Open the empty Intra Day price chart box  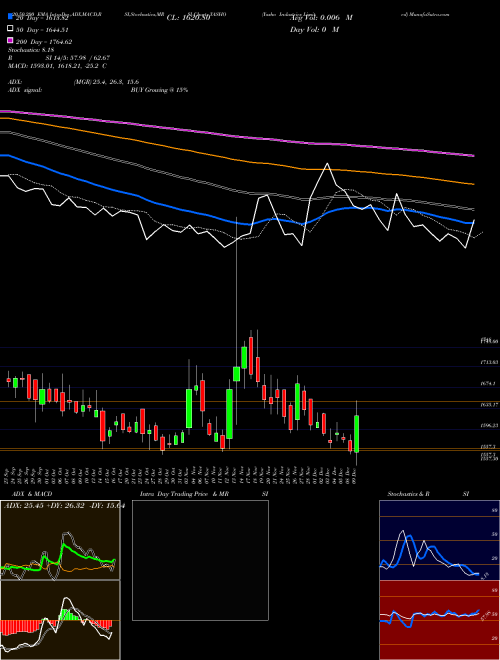tap(200, 560)
